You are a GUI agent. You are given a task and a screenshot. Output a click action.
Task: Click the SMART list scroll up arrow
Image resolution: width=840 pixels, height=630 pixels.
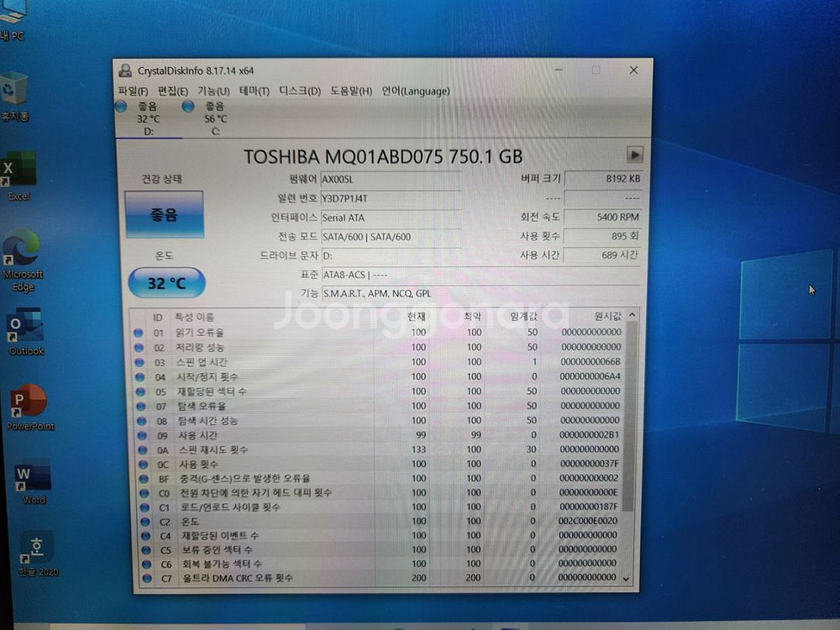pyautogui.click(x=633, y=315)
